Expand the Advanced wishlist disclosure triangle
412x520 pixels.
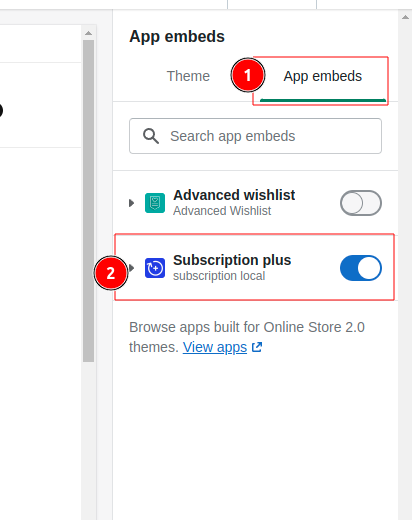pos(131,203)
